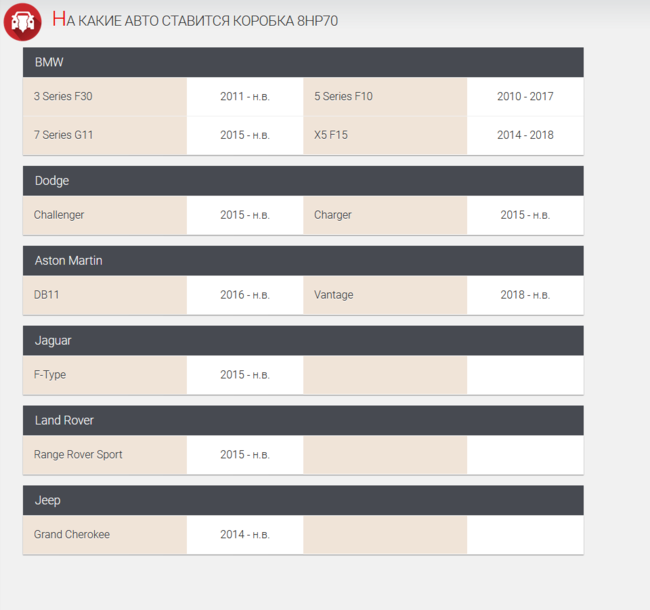Image resolution: width=650 pixels, height=610 pixels.
Task: Click years next to Grand Cherokee
Action: coord(245,535)
